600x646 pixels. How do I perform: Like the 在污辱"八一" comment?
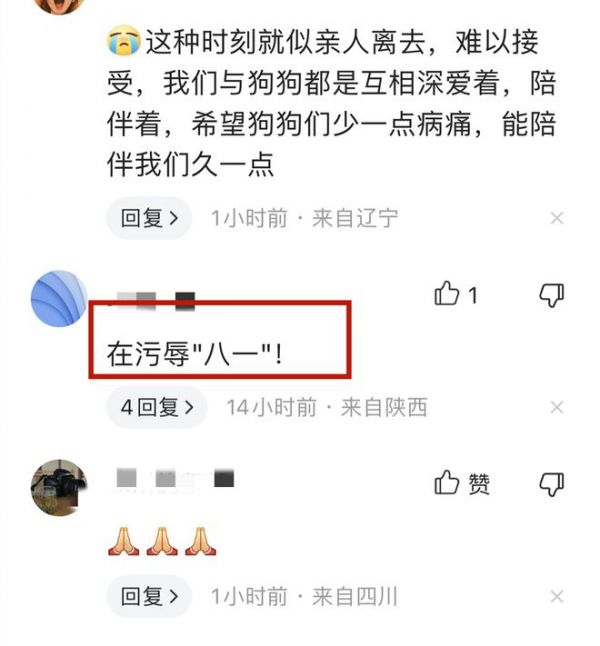pyautogui.click(x=447, y=294)
